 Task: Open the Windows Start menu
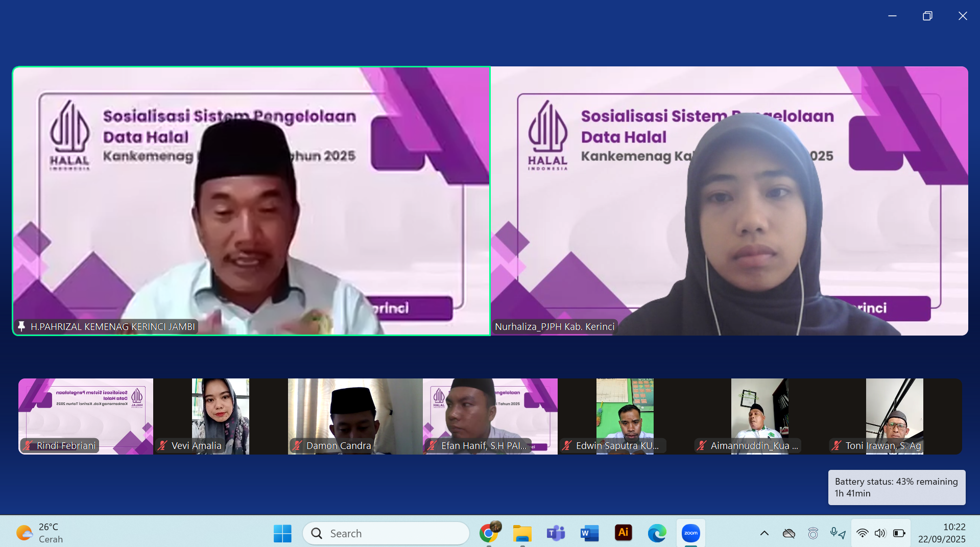(x=282, y=533)
